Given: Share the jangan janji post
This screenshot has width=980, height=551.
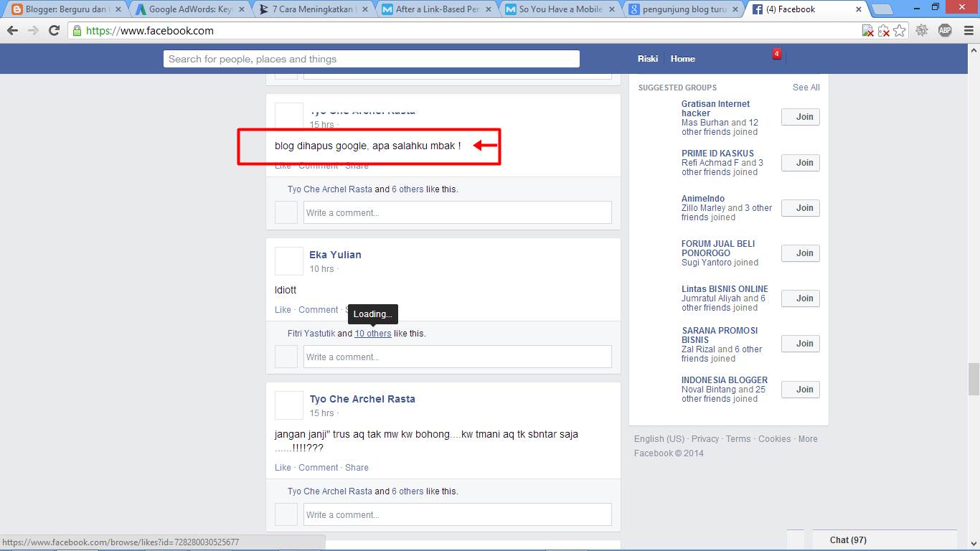Looking at the screenshot, I should click(x=357, y=468).
